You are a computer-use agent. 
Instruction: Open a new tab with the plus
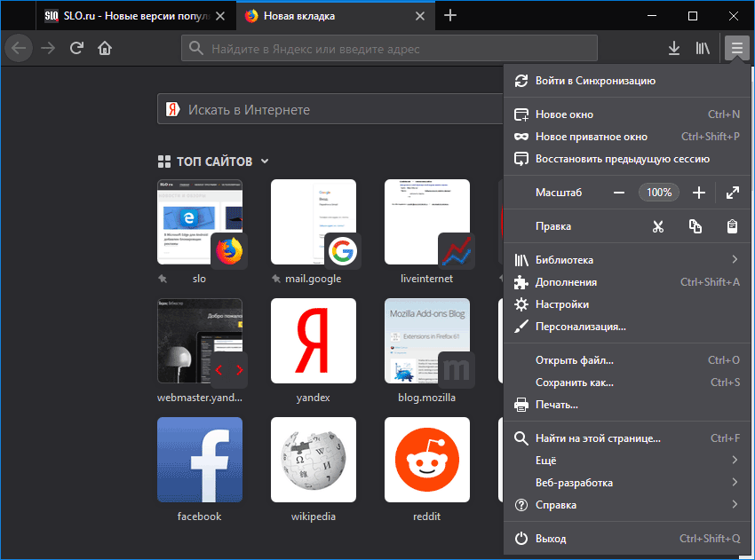(x=449, y=15)
